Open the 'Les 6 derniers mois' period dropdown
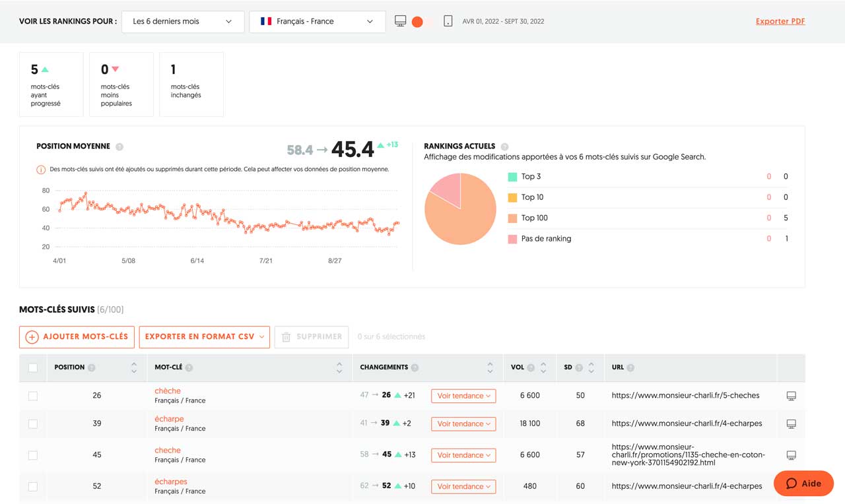This screenshot has height=504, width=845. click(x=182, y=21)
